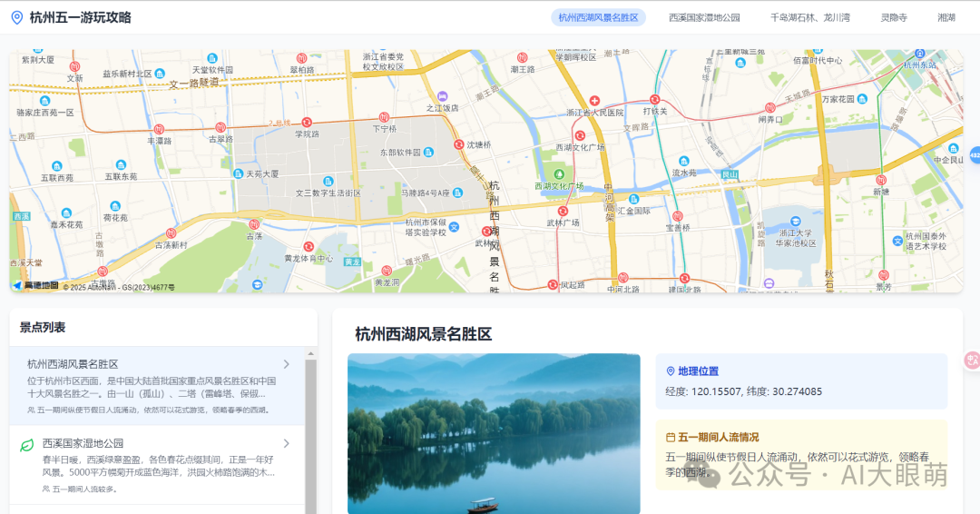Viewport: 980px width, 514px height.
Task: Click the pin icon in the 地理位置 card
Action: click(x=671, y=371)
